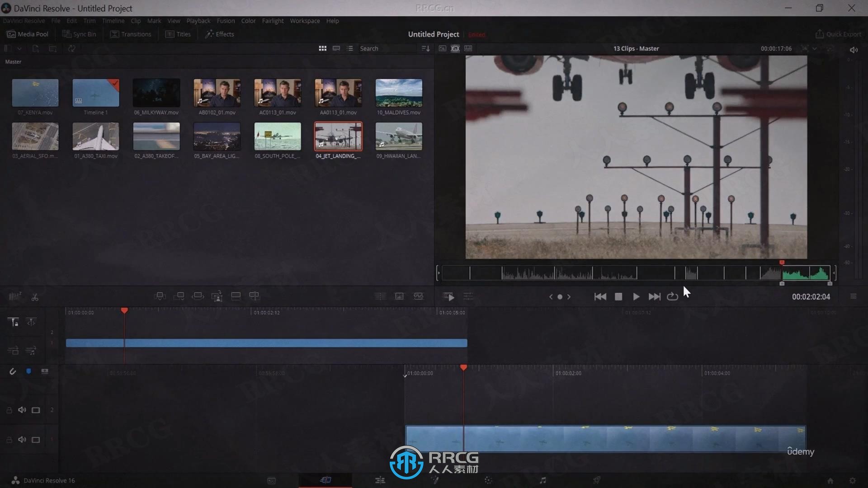The image size is (868, 488).
Task: Click the Ripple Overwrite icon
Action: point(198,296)
